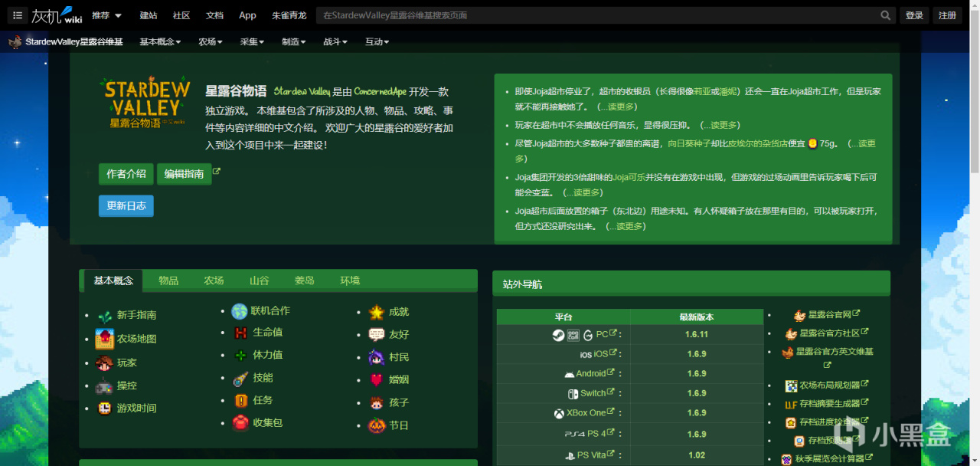Open the grid menu icon beside 灰机wiki logo
980x466 pixels.
17,15
